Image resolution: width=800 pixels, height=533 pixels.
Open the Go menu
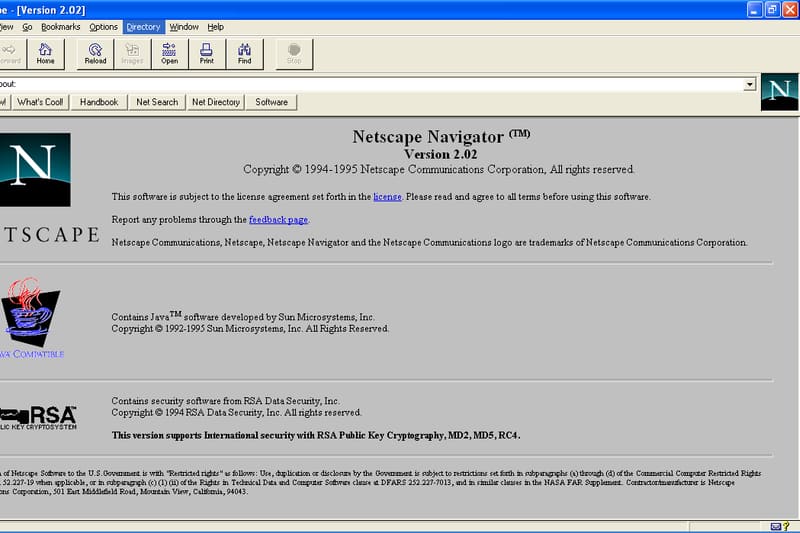(27, 27)
